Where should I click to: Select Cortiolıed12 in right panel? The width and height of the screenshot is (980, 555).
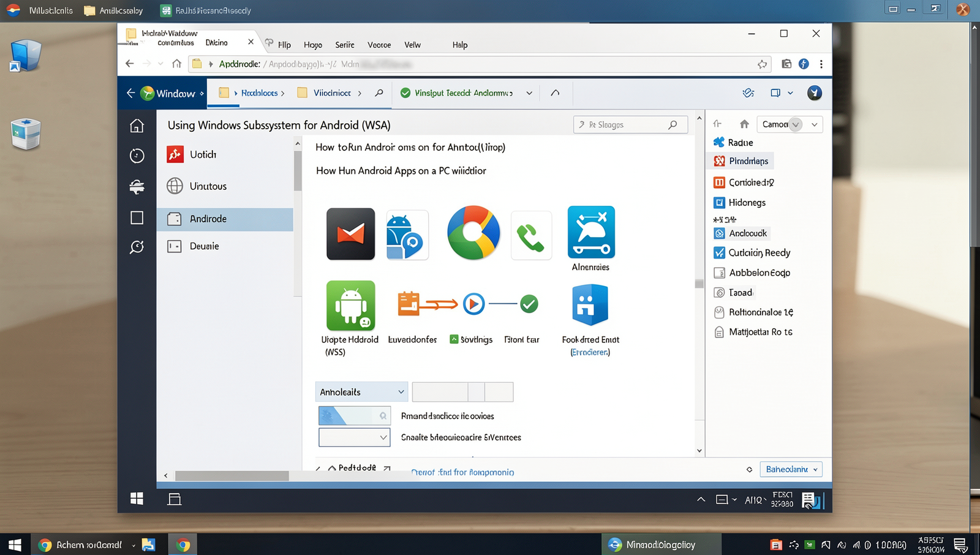[x=744, y=183]
